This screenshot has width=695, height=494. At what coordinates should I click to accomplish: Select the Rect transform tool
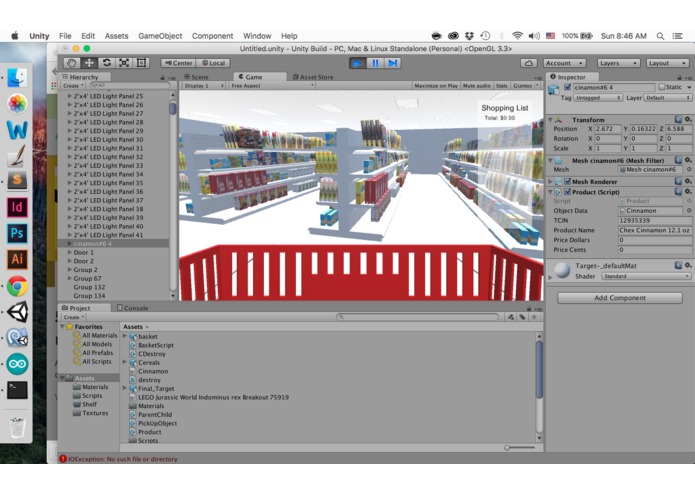(x=141, y=63)
